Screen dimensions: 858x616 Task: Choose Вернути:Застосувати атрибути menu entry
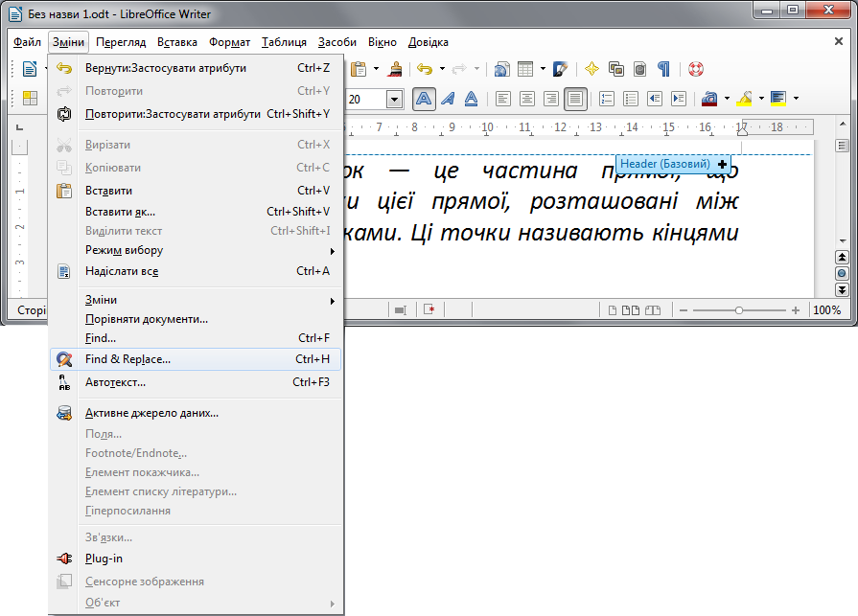[x=196, y=68]
